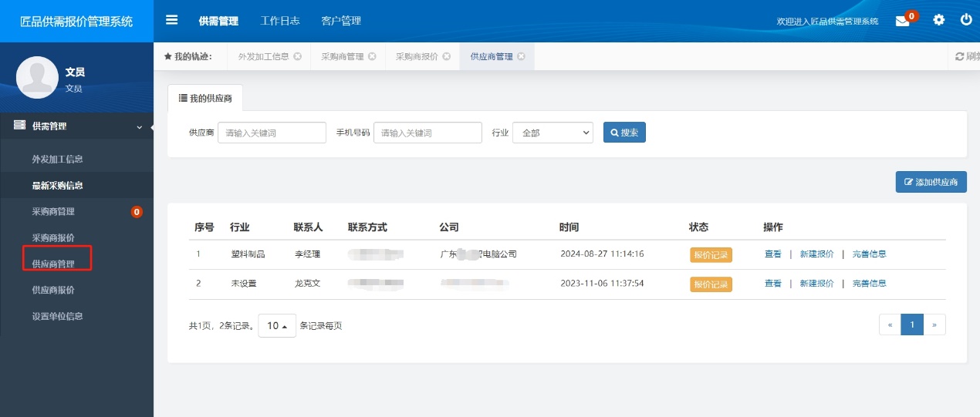The image size is (980, 417).
Task: Open 采购商报价 in the sidebar
Action: 53,238
